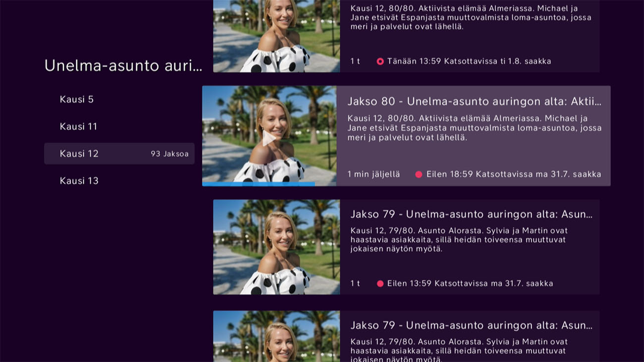Viewport: 644px width, 362px height.
Task: Click red recording dot beside Eilen 13:59
Action: [380, 284]
